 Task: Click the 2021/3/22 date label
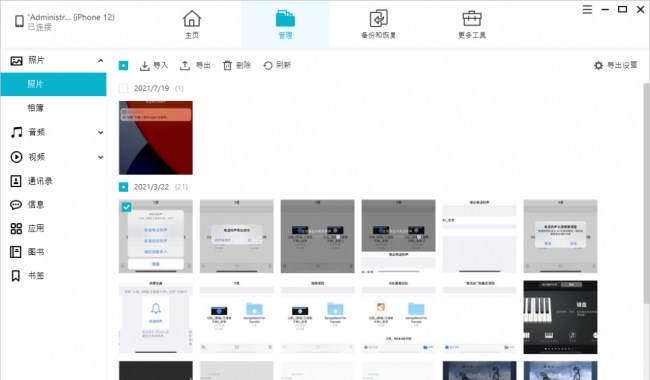[x=151, y=187]
